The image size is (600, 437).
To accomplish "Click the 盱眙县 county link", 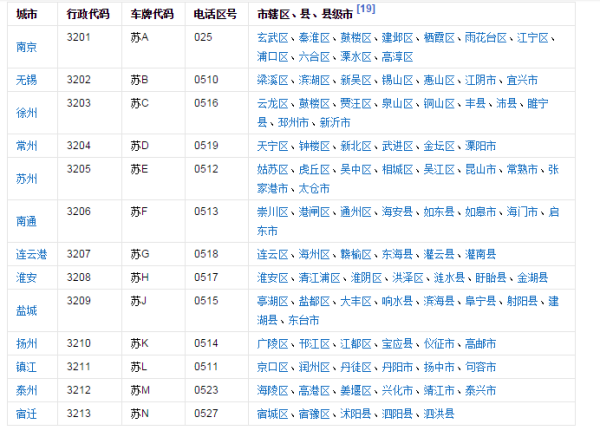I will [489, 277].
